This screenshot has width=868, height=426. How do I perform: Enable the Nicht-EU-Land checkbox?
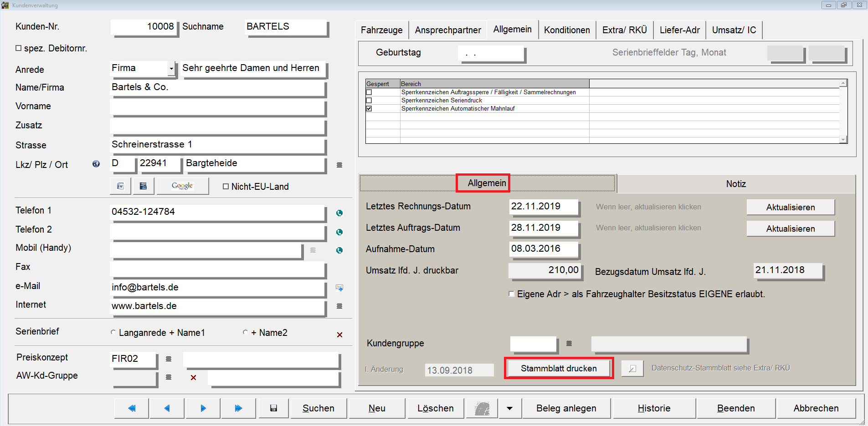226,186
